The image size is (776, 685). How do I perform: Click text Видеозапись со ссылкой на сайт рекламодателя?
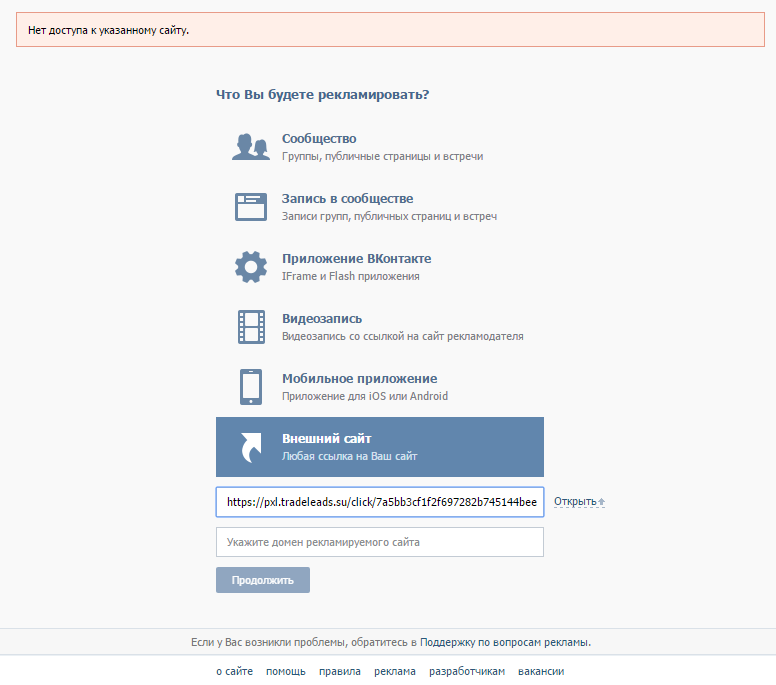(403, 336)
